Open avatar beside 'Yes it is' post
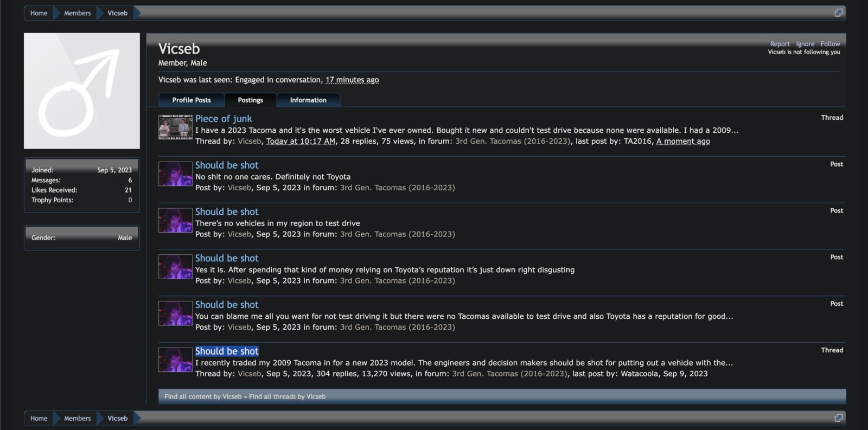Viewport: 868px width, 430px height. click(x=175, y=267)
